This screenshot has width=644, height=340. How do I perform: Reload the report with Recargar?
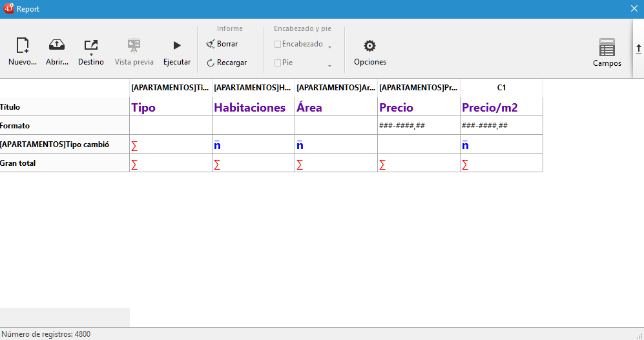click(x=211, y=63)
